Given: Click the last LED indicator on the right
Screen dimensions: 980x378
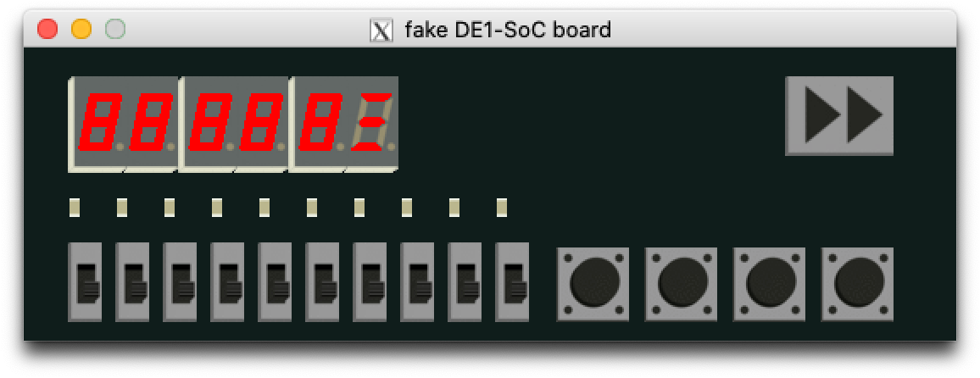Looking at the screenshot, I should tap(502, 207).
